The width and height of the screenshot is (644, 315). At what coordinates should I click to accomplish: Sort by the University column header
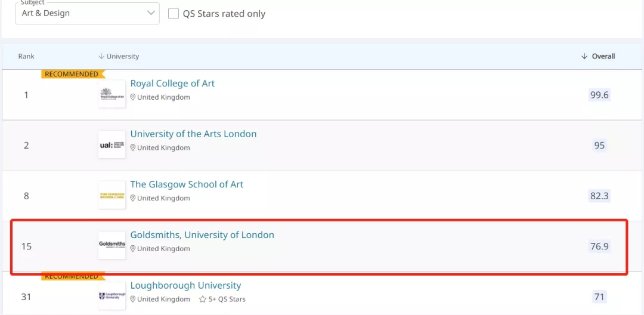119,56
